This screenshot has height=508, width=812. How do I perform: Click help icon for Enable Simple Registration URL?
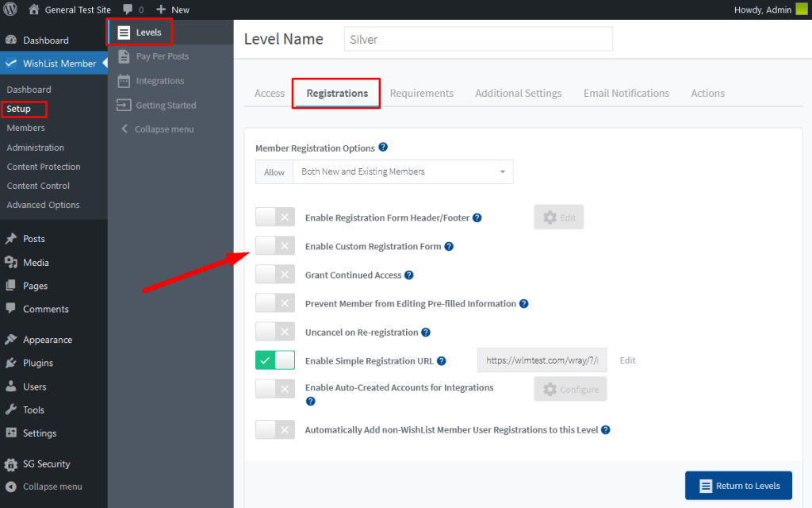click(442, 361)
